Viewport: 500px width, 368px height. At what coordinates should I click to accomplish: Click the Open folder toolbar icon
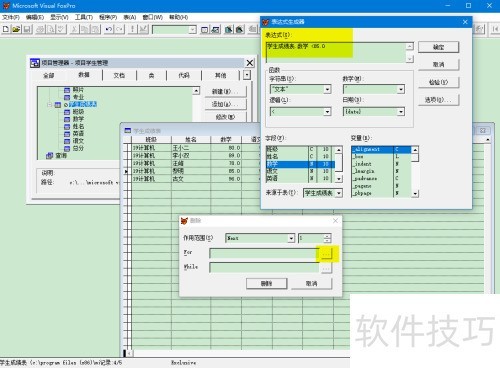point(16,29)
